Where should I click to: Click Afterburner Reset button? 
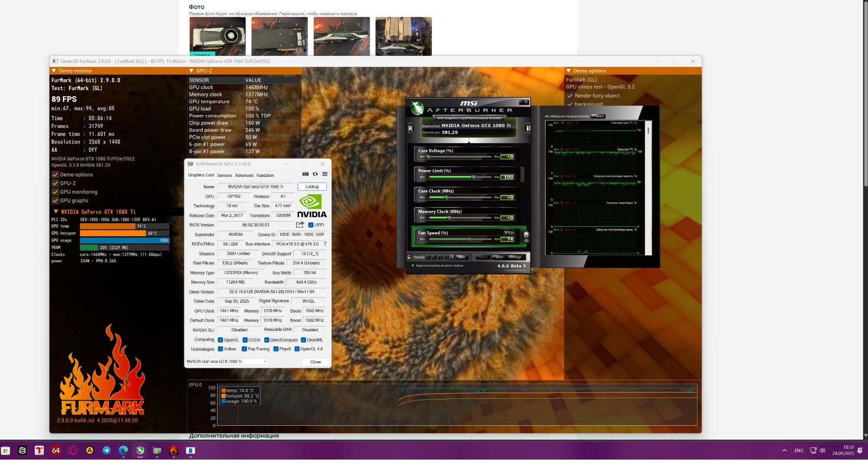point(499,257)
